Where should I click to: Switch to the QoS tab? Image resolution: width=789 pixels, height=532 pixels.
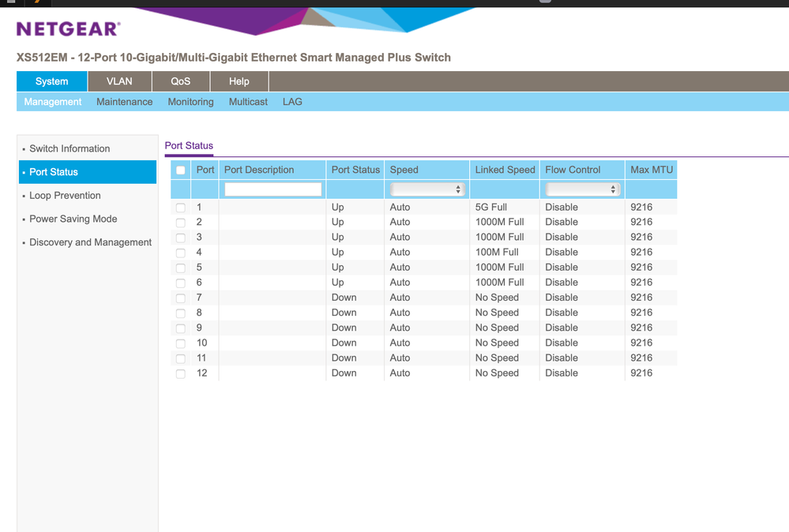181,81
